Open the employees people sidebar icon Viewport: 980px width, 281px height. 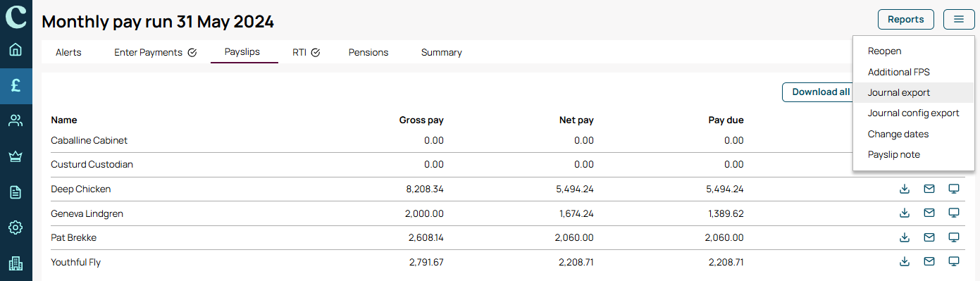[15, 121]
